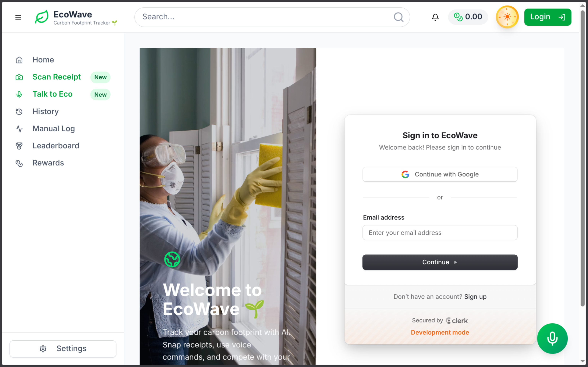Activate the floating green microphone button
This screenshot has height=367, width=588.
coord(552,338)
